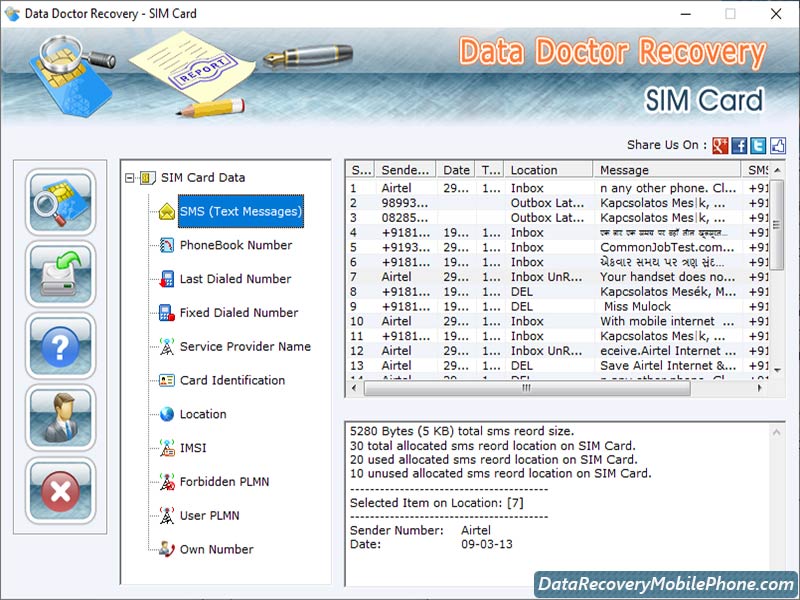800x600 pixels.
Task: Share on Google+ icon
Action: point(718,145)
